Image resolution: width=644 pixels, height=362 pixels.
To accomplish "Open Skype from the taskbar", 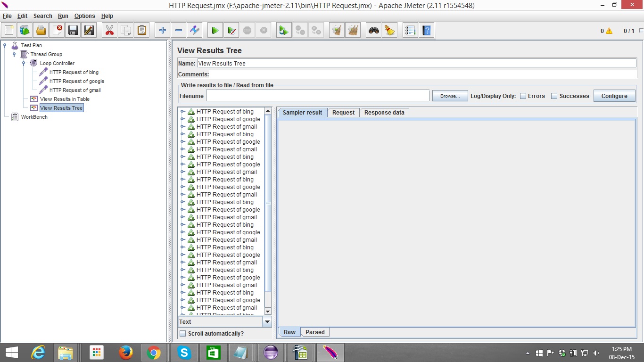I will 184,353.
